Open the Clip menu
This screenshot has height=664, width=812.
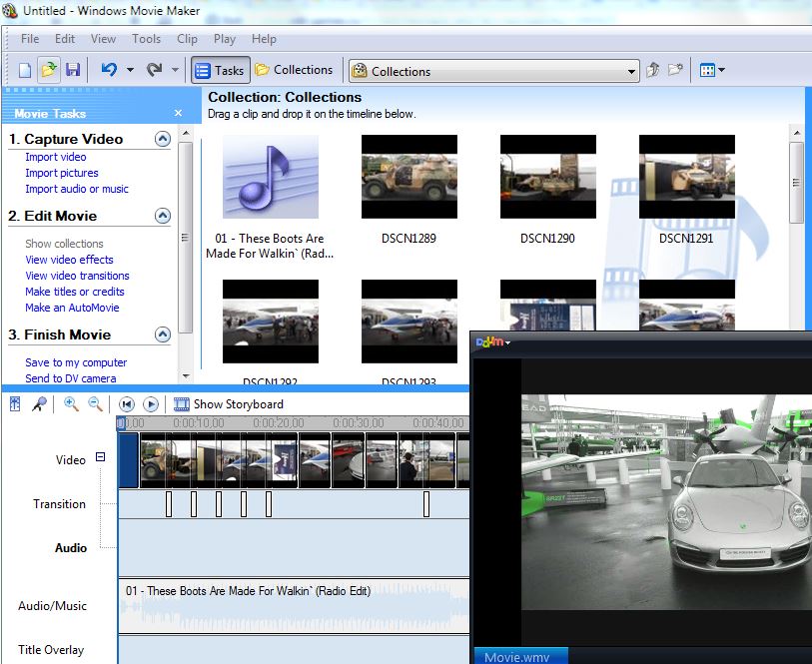click(187, 39)
